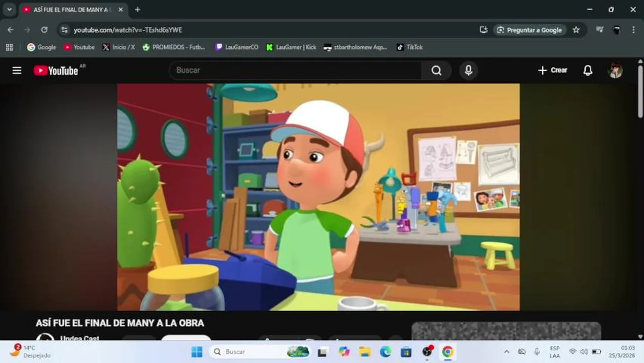Viewport: 644px width, 363px height.
Task: Open a new tab with plus button
Action: (138, 10)
